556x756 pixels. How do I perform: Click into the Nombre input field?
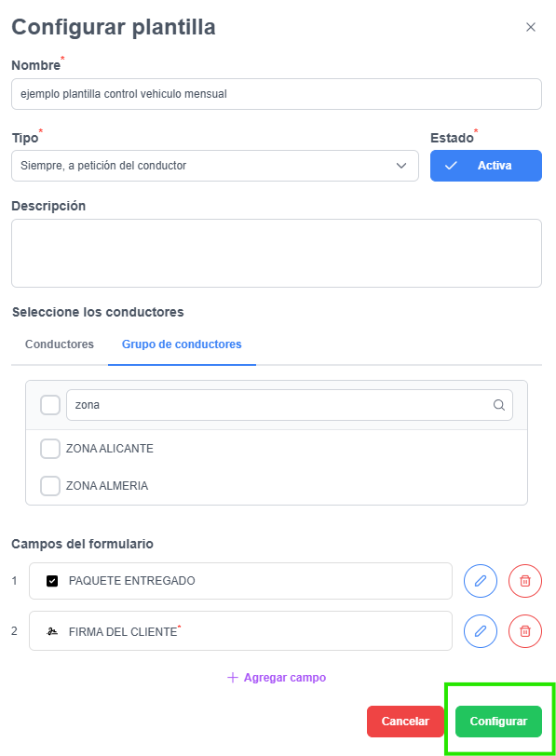277,94
